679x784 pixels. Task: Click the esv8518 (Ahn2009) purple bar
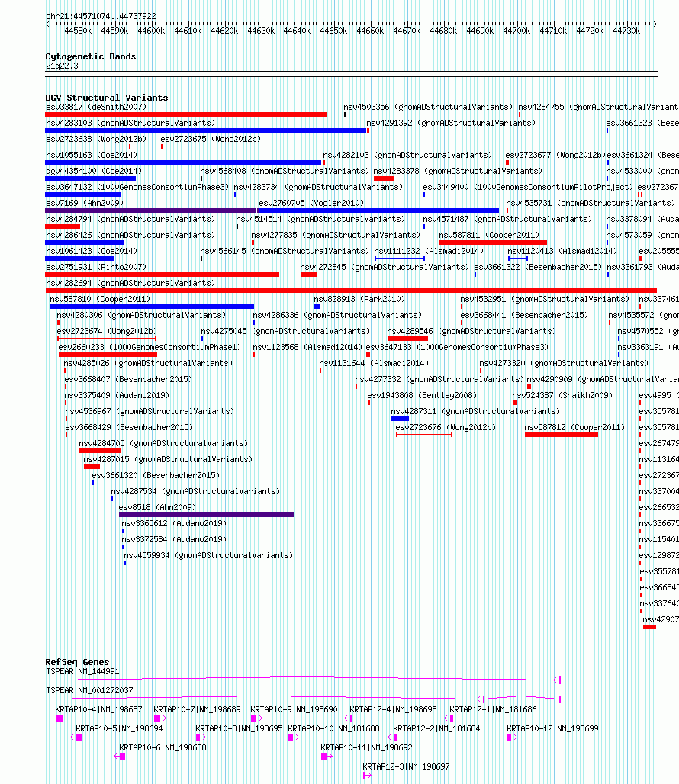pos(206,515)
